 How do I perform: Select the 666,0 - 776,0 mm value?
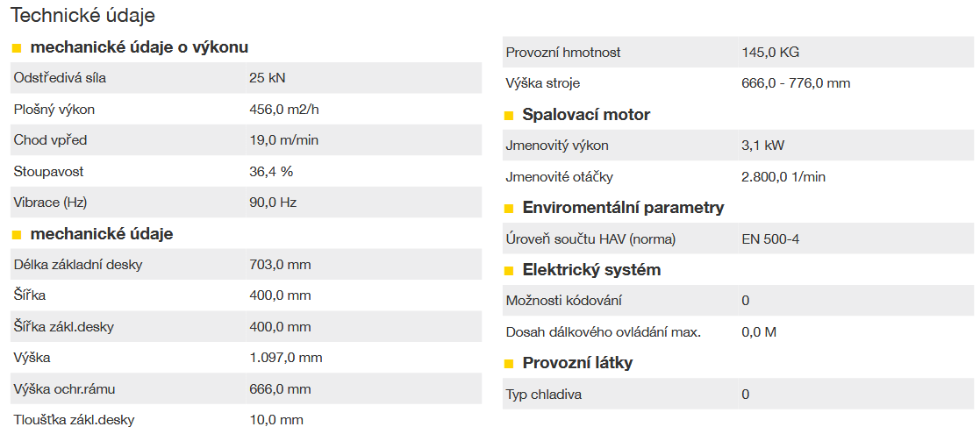point(796,83)
